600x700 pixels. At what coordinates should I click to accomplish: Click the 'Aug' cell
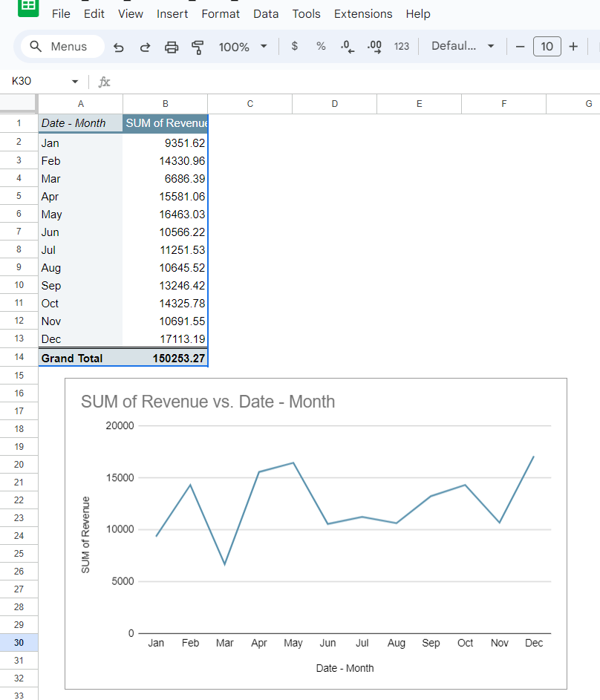coord(80,268)
